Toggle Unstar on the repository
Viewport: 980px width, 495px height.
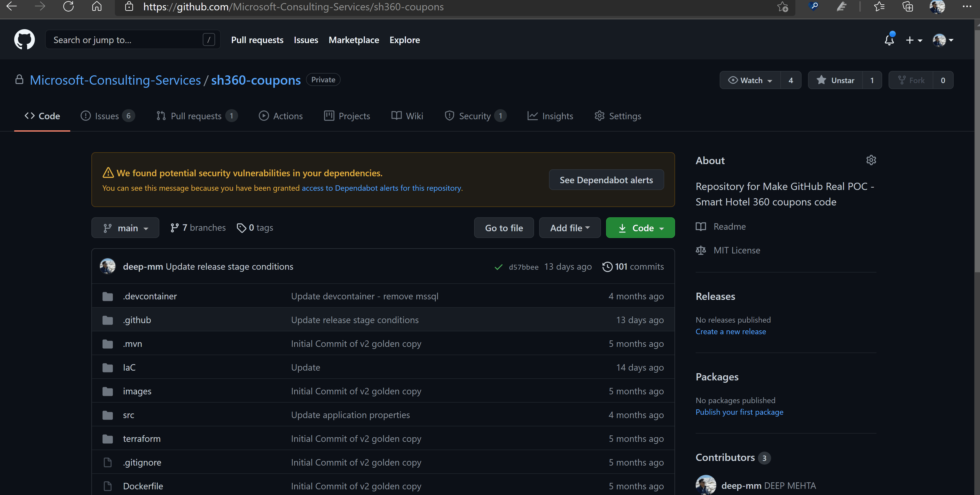[x=835, y=80]
